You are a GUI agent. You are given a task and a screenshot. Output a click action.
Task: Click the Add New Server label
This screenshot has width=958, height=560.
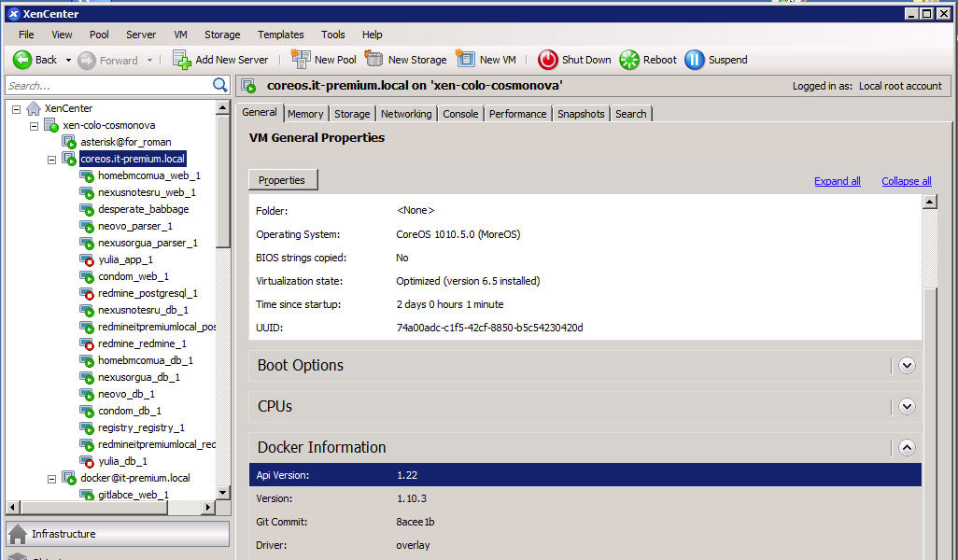pyautogui.click(x=232, y=60)
